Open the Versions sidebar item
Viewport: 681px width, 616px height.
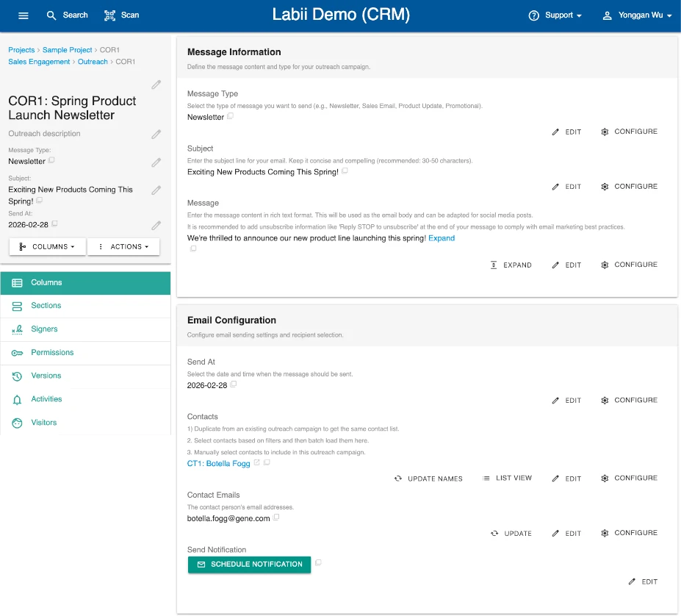(46, 376)
